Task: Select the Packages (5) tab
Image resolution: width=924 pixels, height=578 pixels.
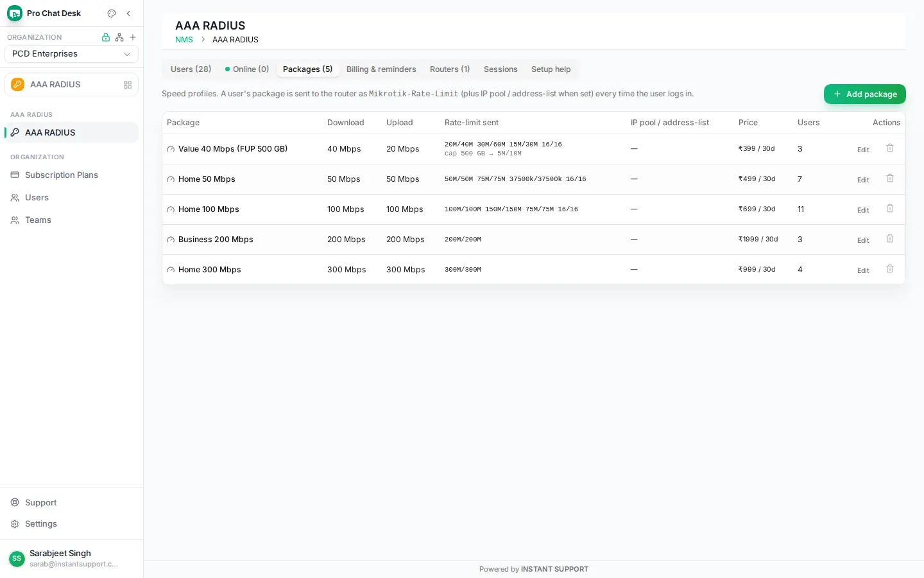Action: coord(307,69)
